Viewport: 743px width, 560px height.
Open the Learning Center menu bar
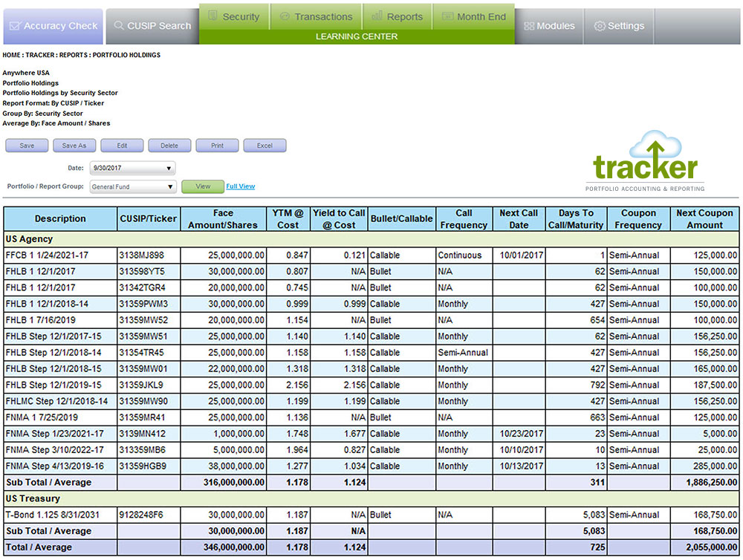point(356,36)
